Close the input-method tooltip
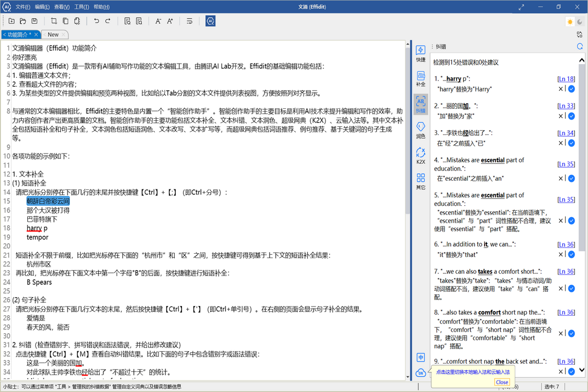Viewport: 588px width, 392px height. click(x=501, y=382)
